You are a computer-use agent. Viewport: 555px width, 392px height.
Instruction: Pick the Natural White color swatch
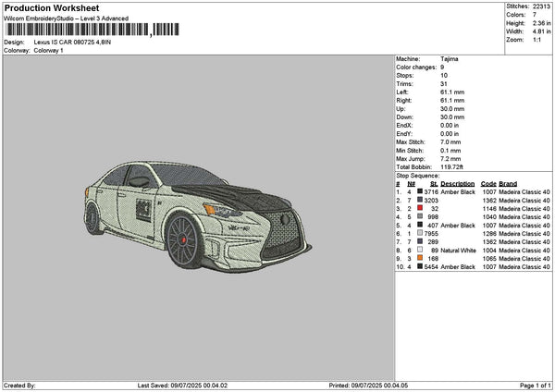click(x=421, y=250)
